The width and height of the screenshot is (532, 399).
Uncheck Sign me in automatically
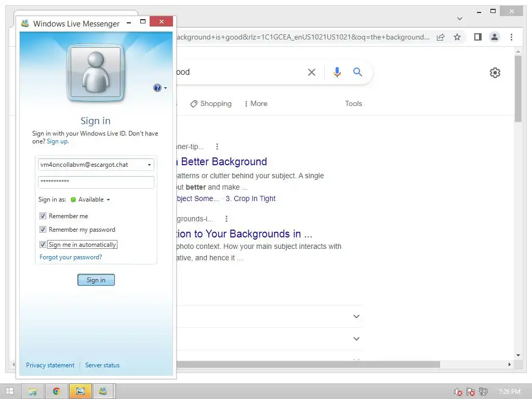point(43,244)
